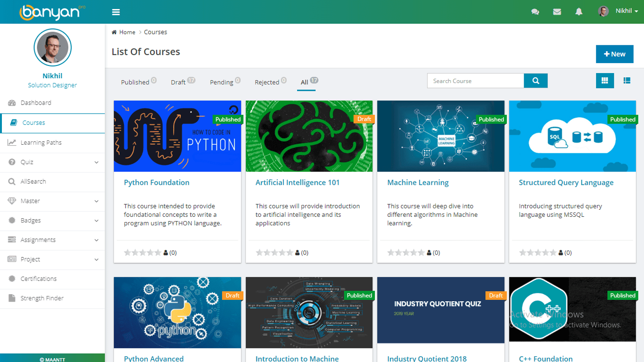644x362 pixels.
Task: Click the Certifications seal icon
Action: pos(12,279)
